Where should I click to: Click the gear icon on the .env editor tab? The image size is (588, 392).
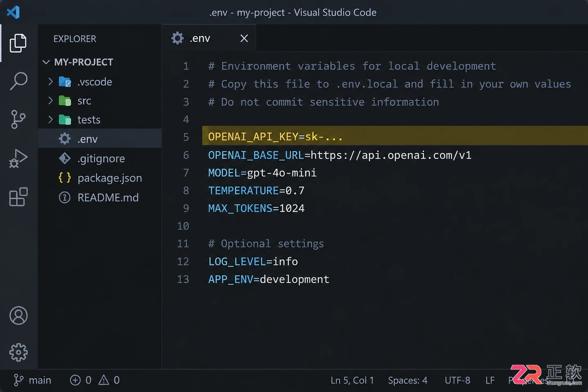[x=177, y=38]
